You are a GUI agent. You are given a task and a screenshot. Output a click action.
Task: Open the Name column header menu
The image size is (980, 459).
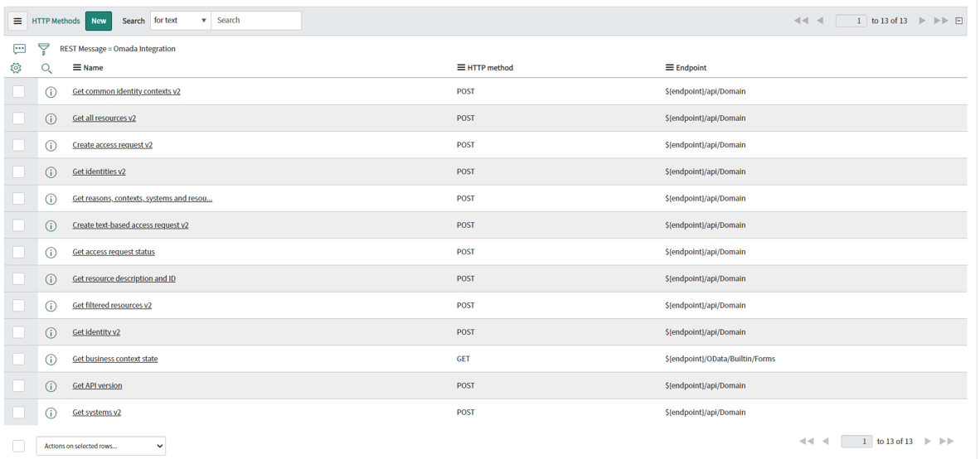click(x=77, y=67)
